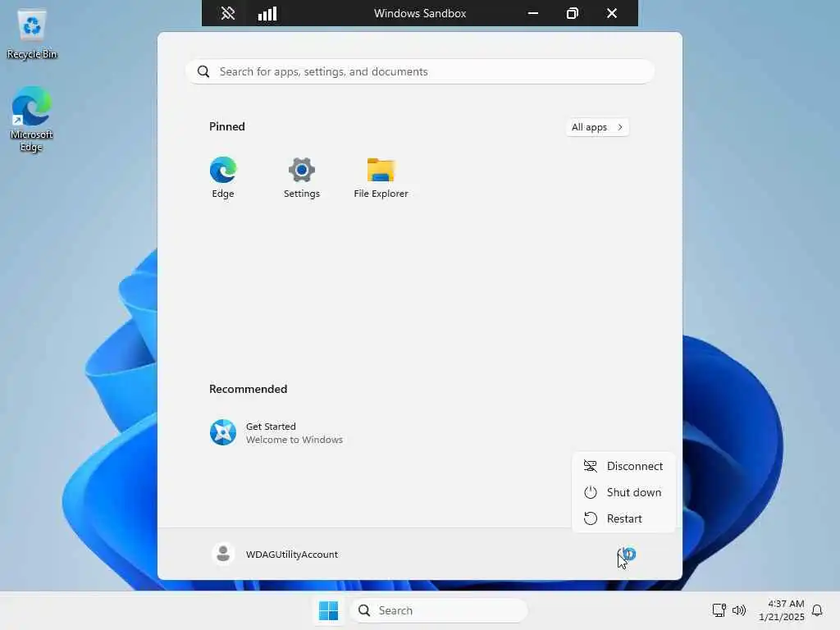Click the Windows Start button on taskbar
Viewport: 840px width, 630px height.
[328, 610]
